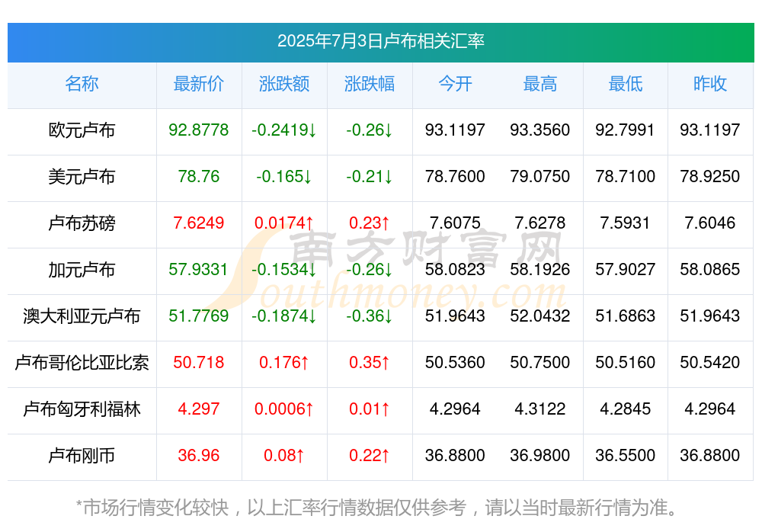Select latest price 36.96
The image size is (762, 532).
(x=199, y=456)
